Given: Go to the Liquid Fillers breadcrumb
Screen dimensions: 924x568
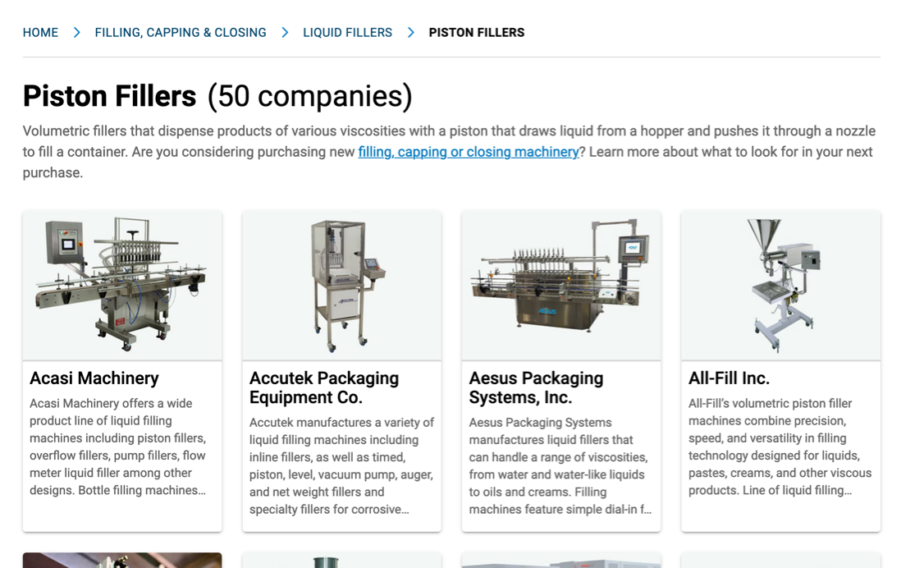Looking at the screenshot, I should click(x=347, y=33).
